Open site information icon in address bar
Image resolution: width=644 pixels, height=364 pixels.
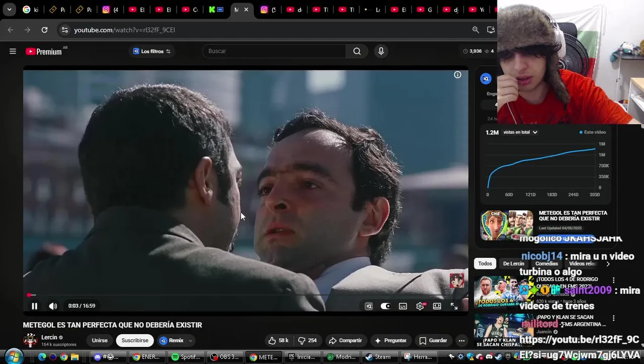point(65,30)
